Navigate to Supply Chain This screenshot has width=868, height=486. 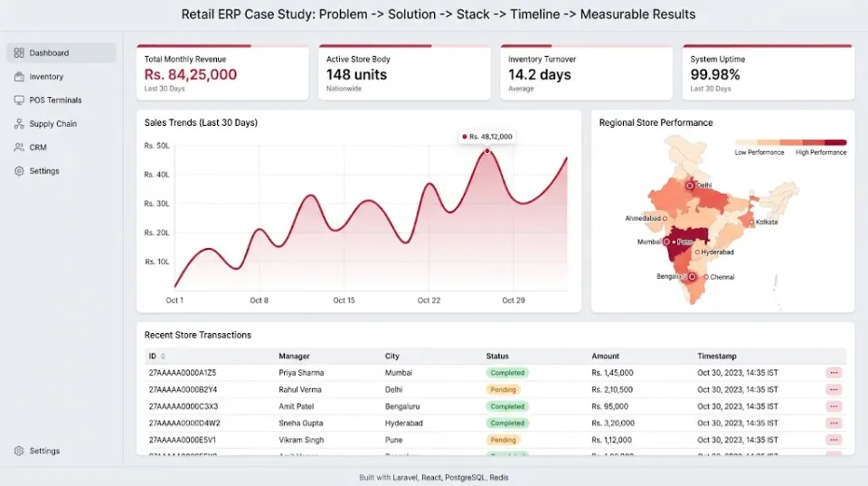click(61, 124)
